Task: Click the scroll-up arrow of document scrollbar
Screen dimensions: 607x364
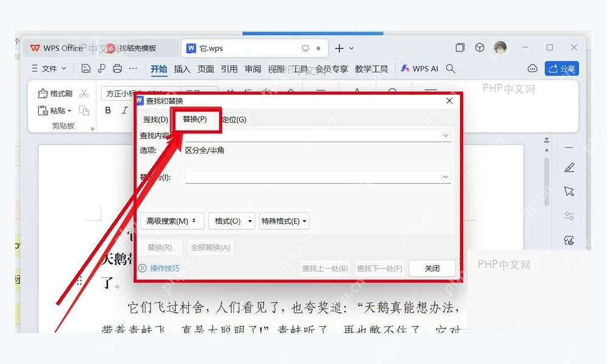Action: click(x=547, y=150)
